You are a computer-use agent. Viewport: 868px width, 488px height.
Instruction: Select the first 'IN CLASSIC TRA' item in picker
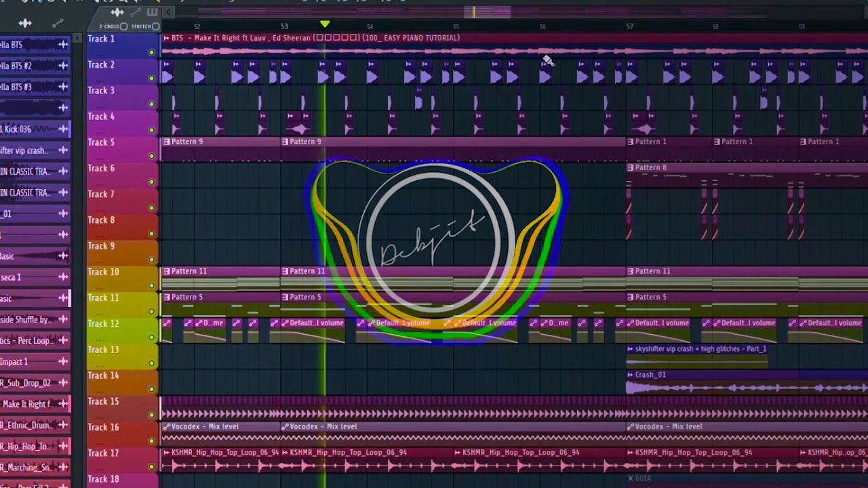(35, 171)
